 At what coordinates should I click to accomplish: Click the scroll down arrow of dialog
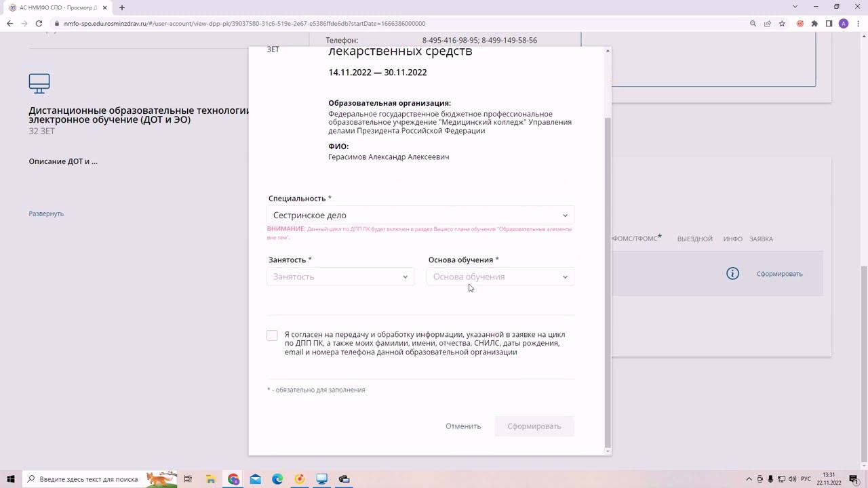pyautogui.click(x=608, y=451)
